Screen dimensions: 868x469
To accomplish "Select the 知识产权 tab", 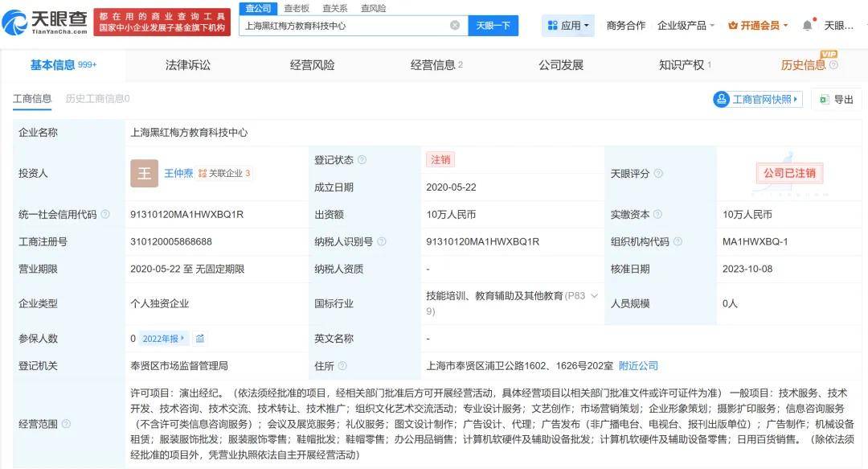I will point(685,65).
